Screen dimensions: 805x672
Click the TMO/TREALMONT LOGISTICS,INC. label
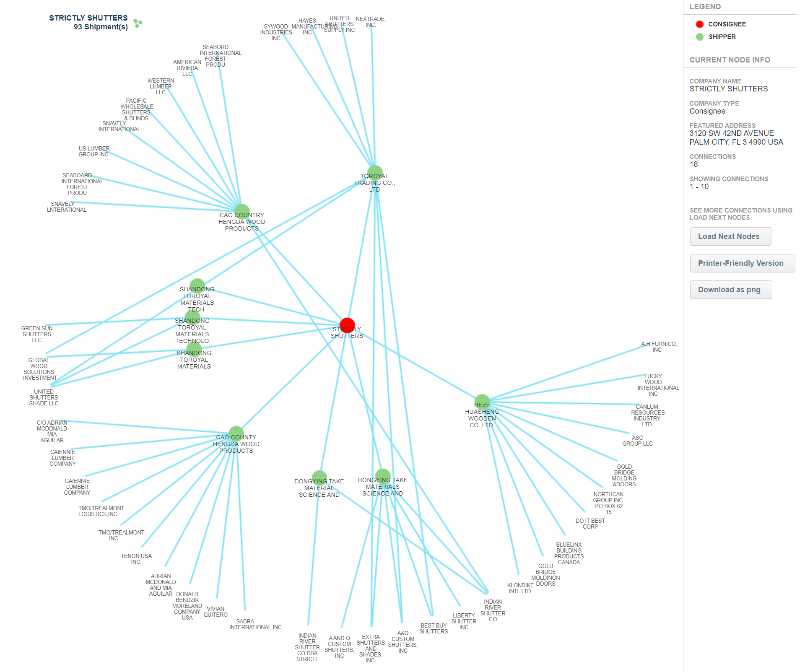point(101,511)
